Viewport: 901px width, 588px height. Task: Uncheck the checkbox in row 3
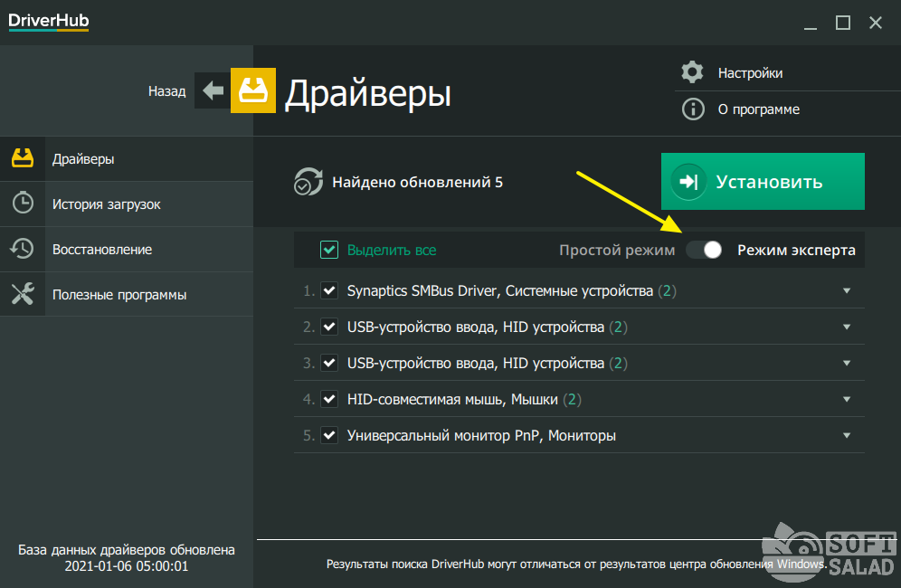[x=329, y=363]
